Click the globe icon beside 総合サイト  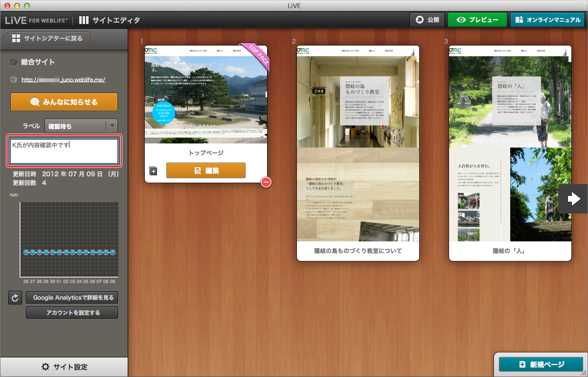pos(13,62)
